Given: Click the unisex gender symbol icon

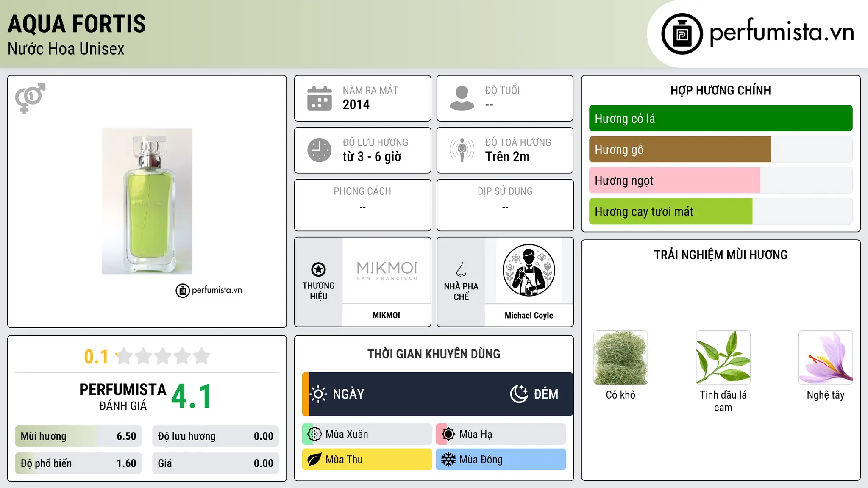Looking at the screenshot, I should pos(30,98).
